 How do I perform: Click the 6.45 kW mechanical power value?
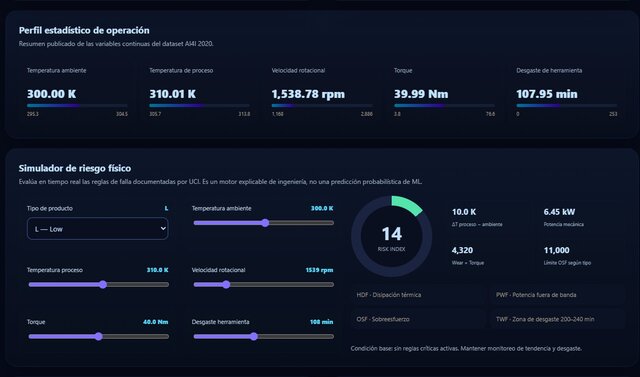(559, 212)
